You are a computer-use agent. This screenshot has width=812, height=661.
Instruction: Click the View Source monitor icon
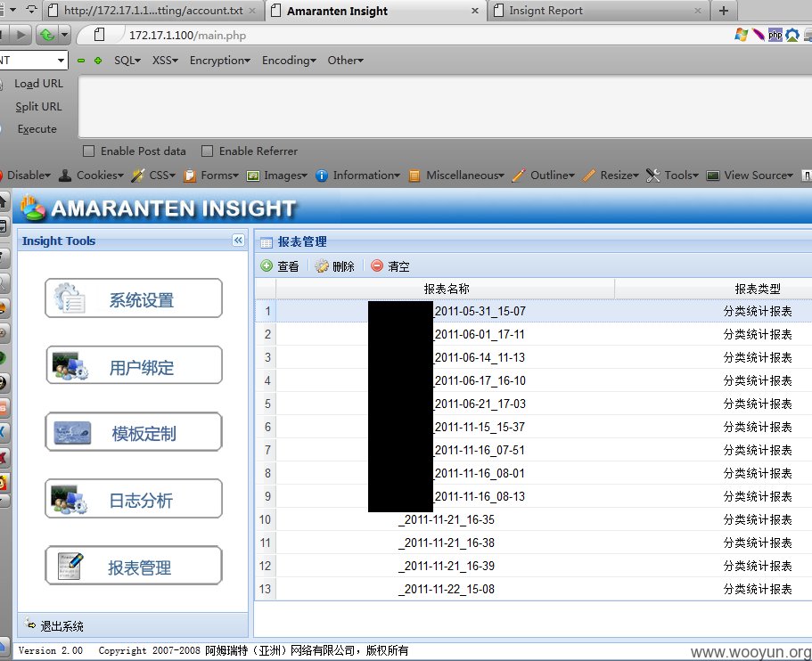click(713, 175)
